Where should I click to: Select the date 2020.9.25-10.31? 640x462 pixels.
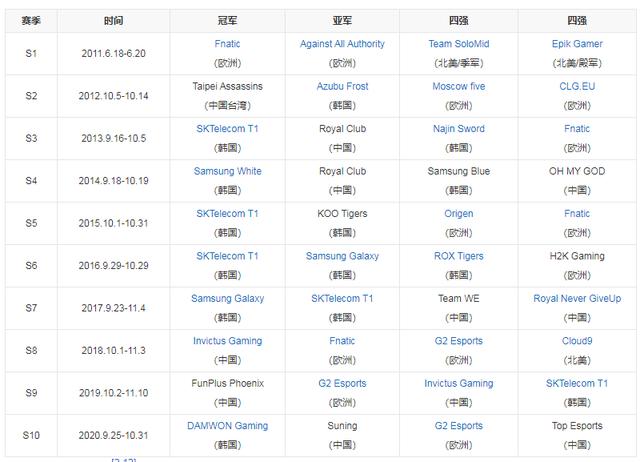(113, 435)
